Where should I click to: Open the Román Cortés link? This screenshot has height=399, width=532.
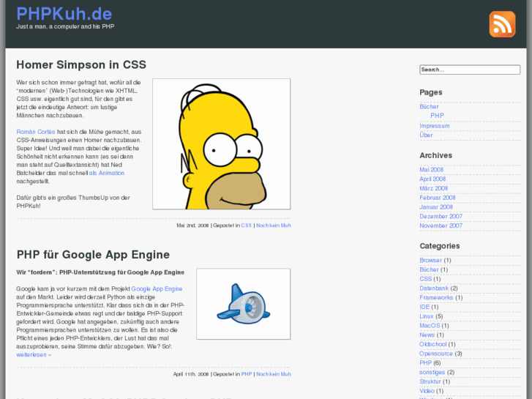click(x=36, y=132)
